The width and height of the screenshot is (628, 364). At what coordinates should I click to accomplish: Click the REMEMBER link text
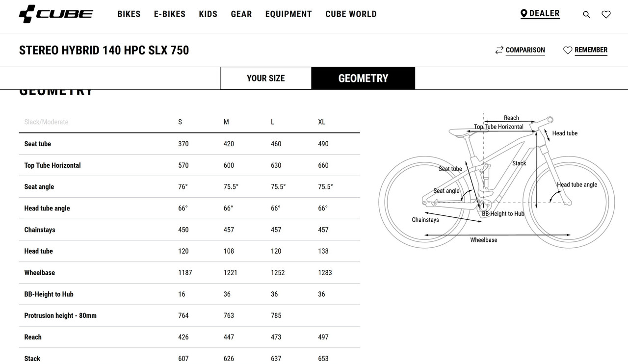591,50
